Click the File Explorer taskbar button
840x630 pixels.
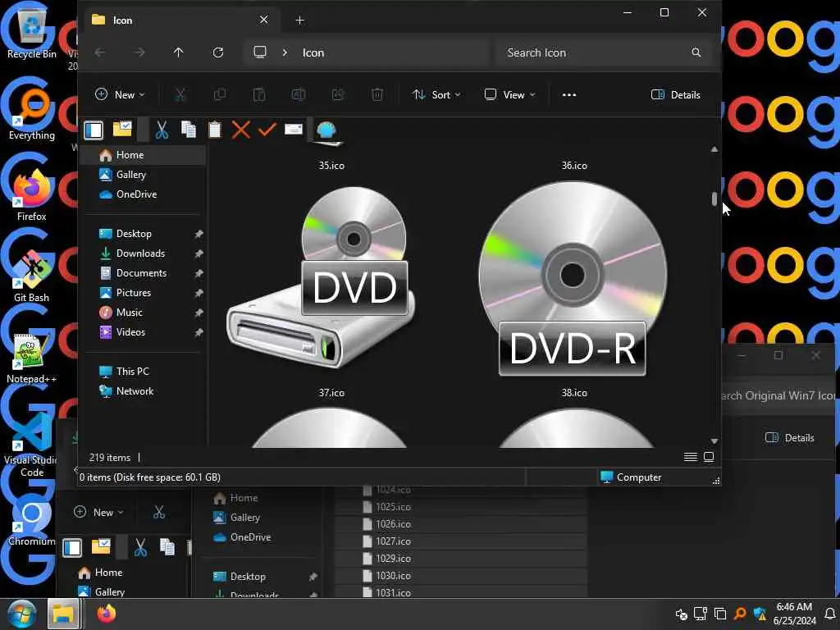click(63, 614)
